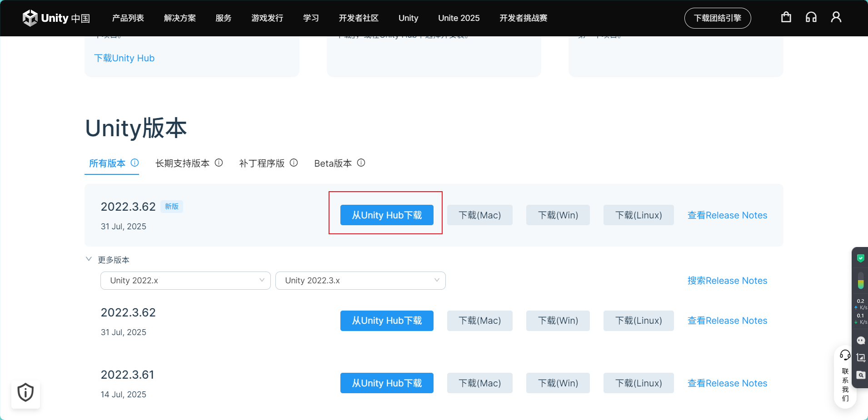Open the 学习 menu

pos(311,18)
